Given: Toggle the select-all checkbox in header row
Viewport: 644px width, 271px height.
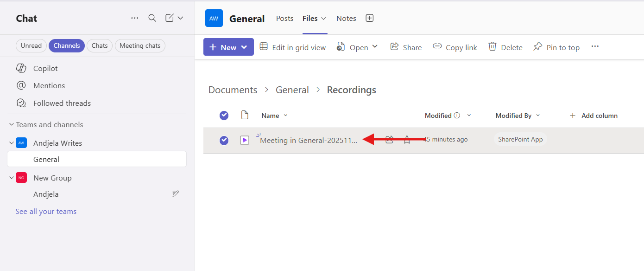Looking at the screenshot, I should click(x=224, y=116).
